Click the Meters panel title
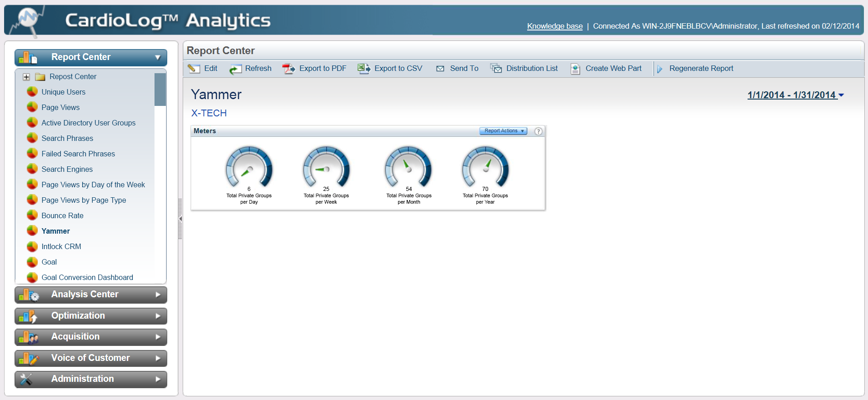868x400 pixels. [205, 131]
